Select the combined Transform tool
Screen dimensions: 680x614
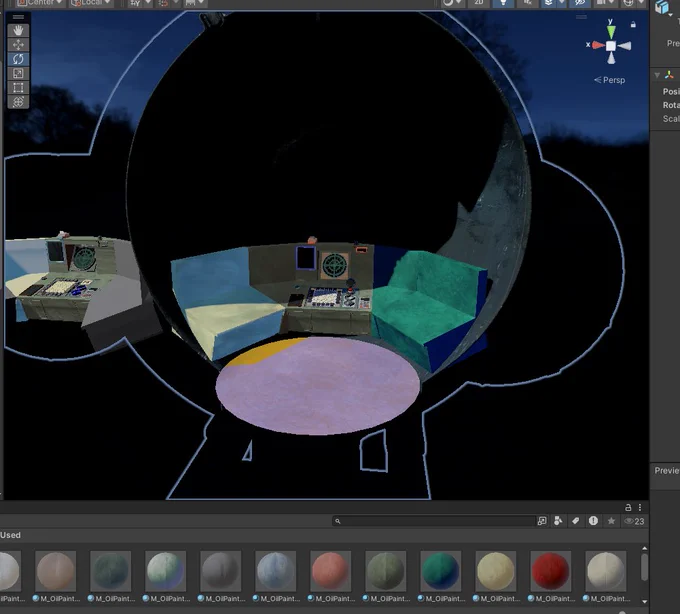coord(18,102)
